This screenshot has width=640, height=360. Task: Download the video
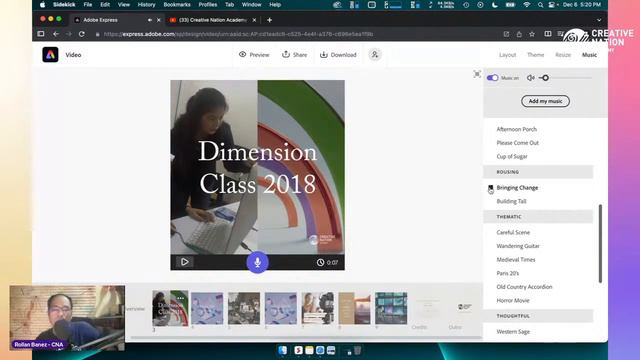pos(338,55)
